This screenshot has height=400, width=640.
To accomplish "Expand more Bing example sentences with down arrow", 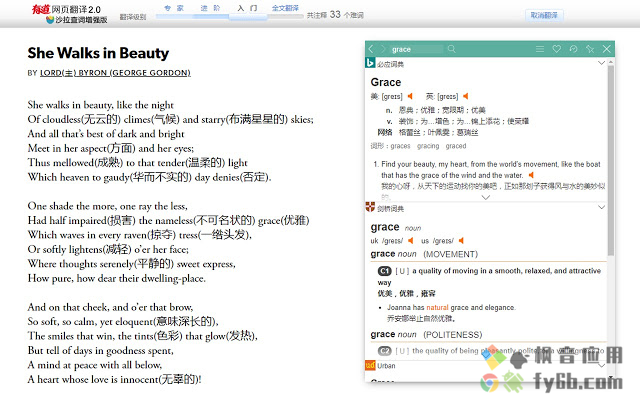I will click(486, 198).
